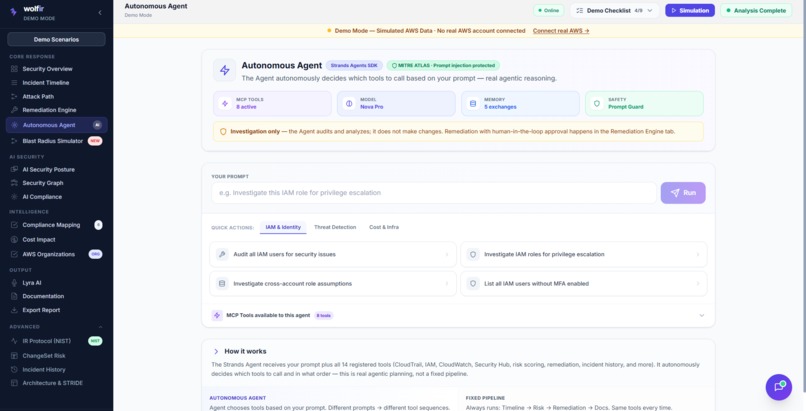Click the AWS Organizations briefcase icon
This screenshot has width=806, height=411.
point(14,254)
